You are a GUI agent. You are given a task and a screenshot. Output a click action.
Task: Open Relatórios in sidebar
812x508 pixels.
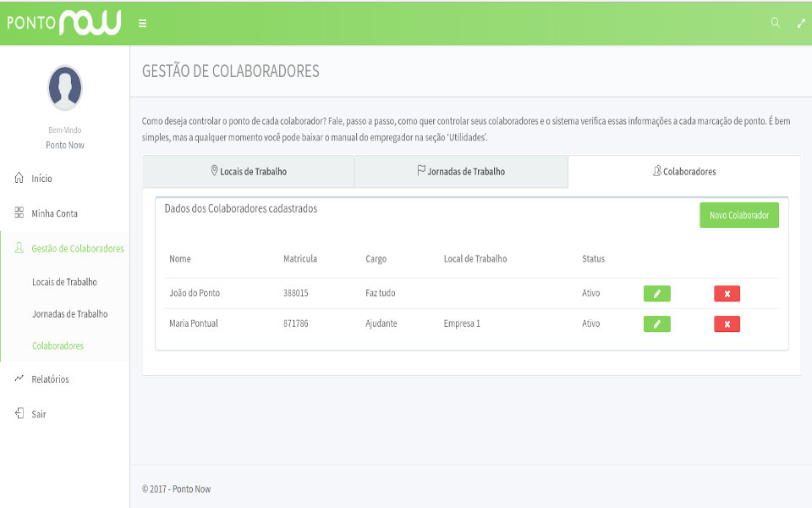pos(50,379)
